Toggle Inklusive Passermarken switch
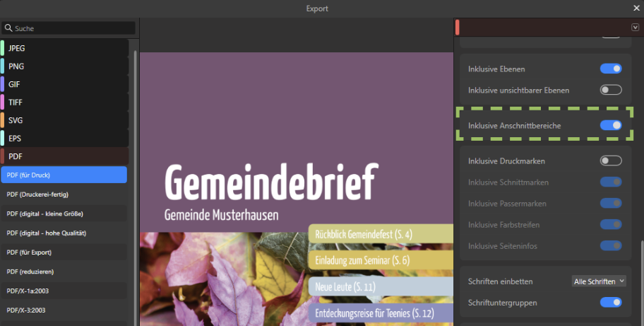Image resolution: width=644 pixels, height=326 pixels. [611, 203]
